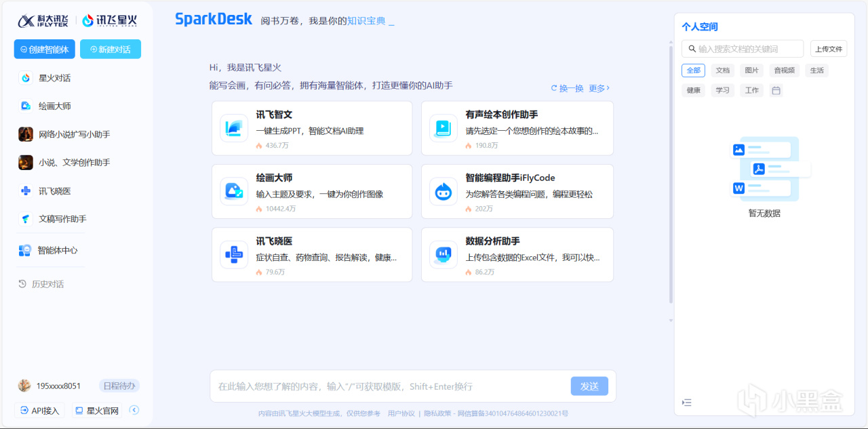Click scrollbar down arrow below agent cards
Image resolution: width=868 pixels, height=429 pixels.
(x=671, y=321)
